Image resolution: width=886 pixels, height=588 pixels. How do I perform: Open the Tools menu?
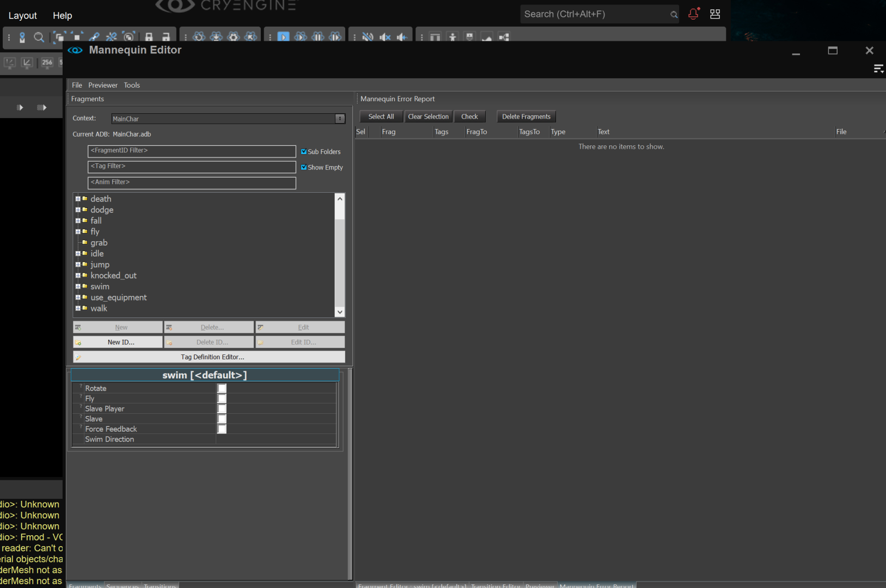[132, 85]
